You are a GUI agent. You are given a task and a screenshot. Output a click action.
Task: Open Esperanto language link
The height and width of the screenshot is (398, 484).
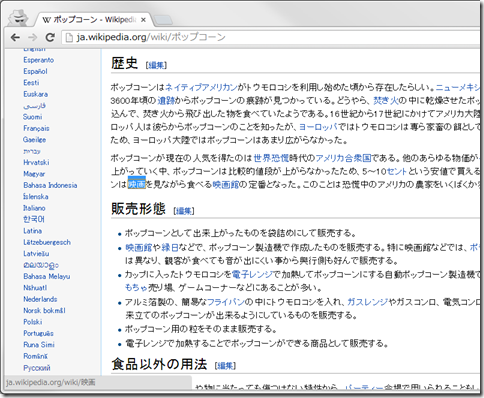pos(38,60)
